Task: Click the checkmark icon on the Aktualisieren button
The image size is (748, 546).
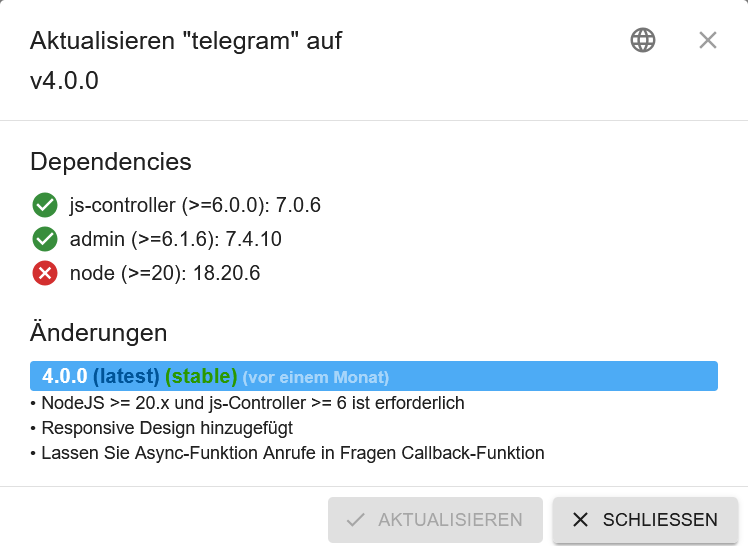Action: (355, 520)
